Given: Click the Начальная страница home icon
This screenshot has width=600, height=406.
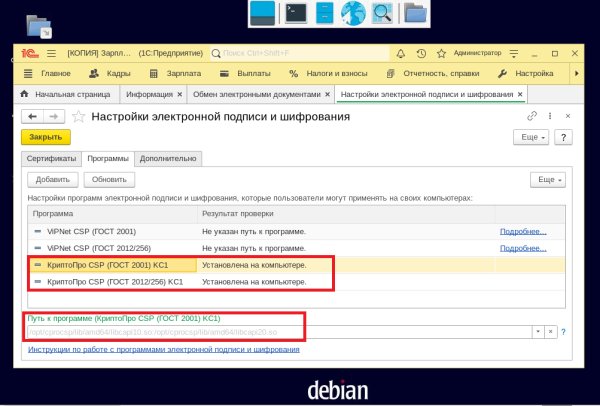Looking at the screenshot, I should click(24, 94).
